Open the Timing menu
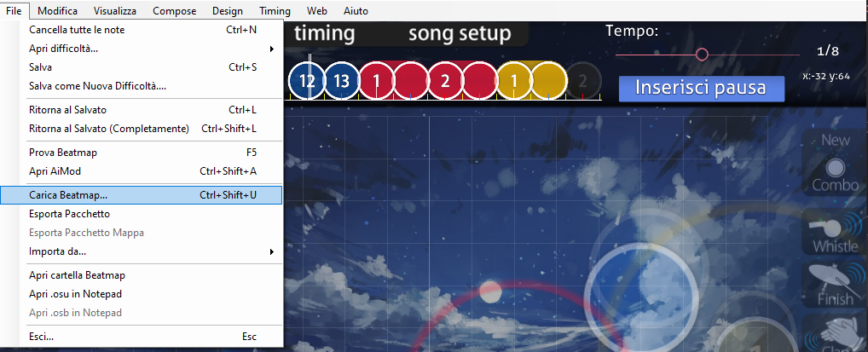 (275, 10)
